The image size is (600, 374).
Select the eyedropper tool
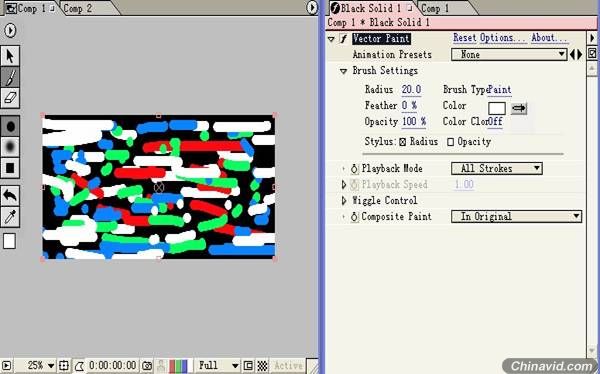tap(10, 217)
